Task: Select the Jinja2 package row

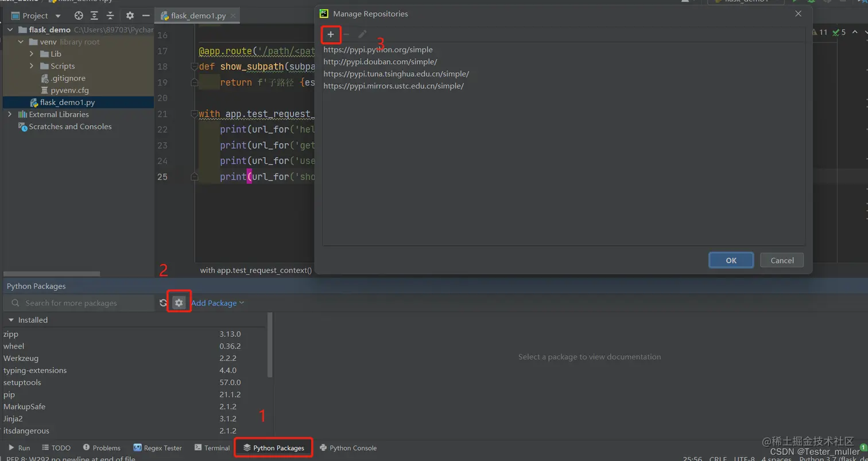Action: (x=134, y=419)
